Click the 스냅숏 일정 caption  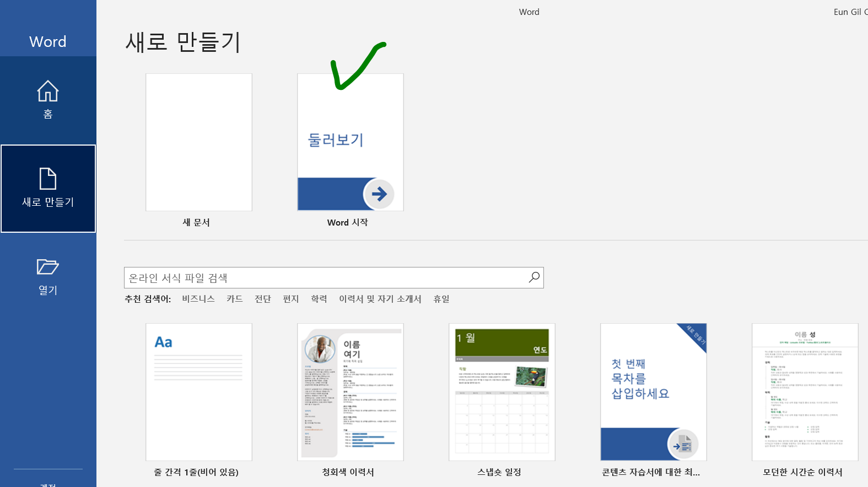click(x=499, y=472)
